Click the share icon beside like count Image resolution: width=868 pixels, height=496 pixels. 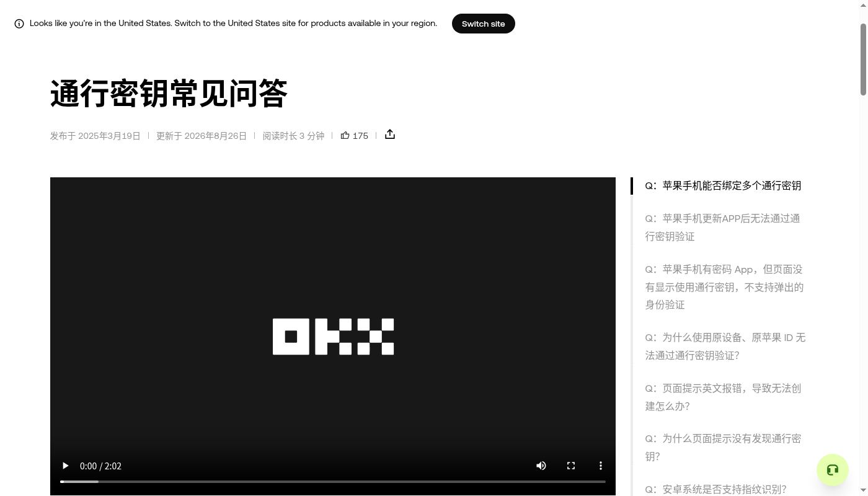(390, 135)
